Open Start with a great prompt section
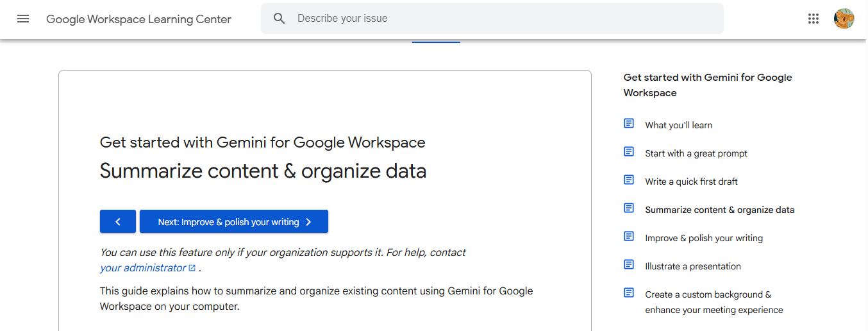 pos(696,153)
